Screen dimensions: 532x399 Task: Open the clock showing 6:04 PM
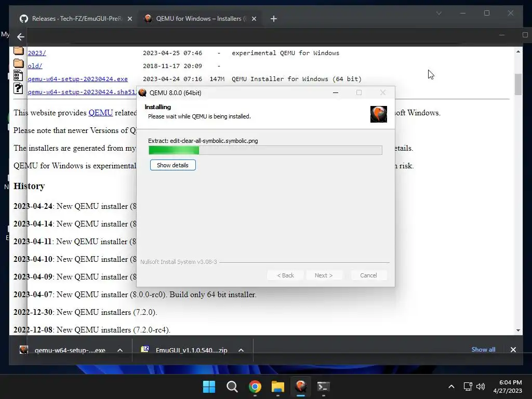(508, 387)
